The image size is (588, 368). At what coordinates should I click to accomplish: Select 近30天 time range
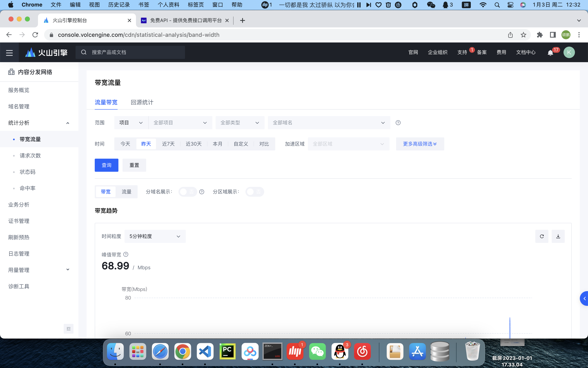pos(194,144)
